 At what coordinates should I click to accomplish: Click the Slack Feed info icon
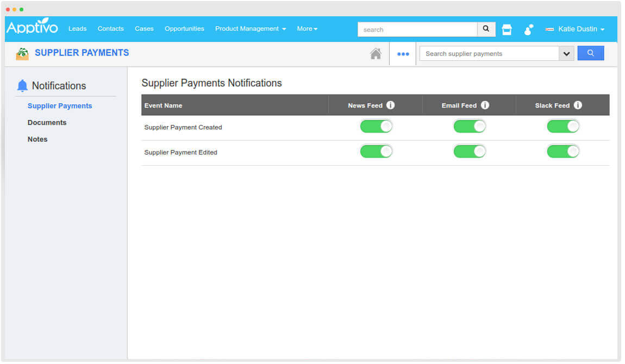click(x=578, y=105)
